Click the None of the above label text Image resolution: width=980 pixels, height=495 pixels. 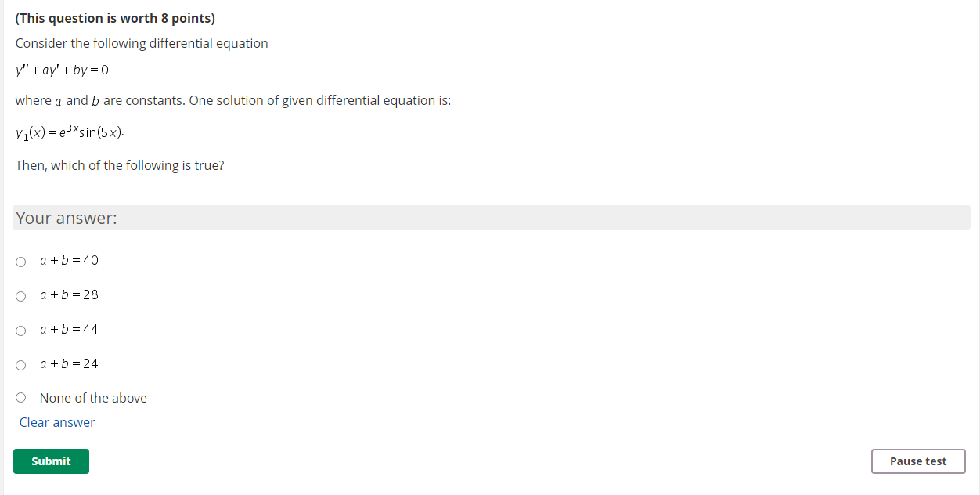(92, 398)
